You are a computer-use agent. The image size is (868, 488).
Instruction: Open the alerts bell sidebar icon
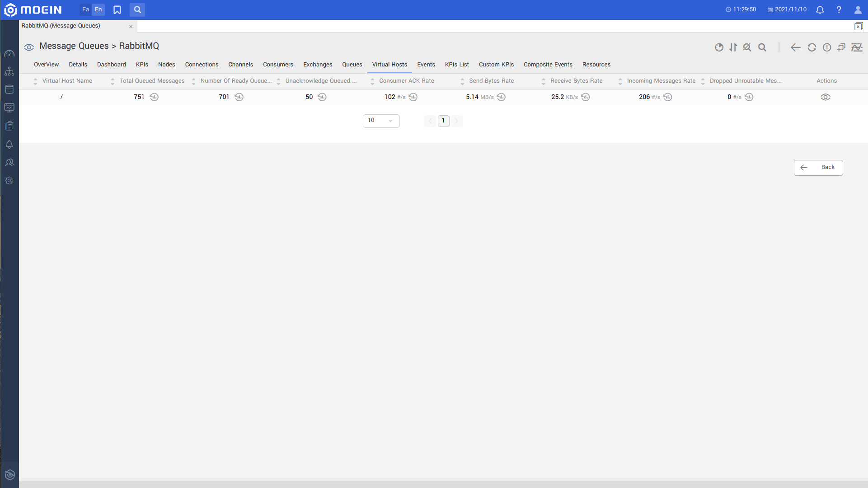coord(9,144)
